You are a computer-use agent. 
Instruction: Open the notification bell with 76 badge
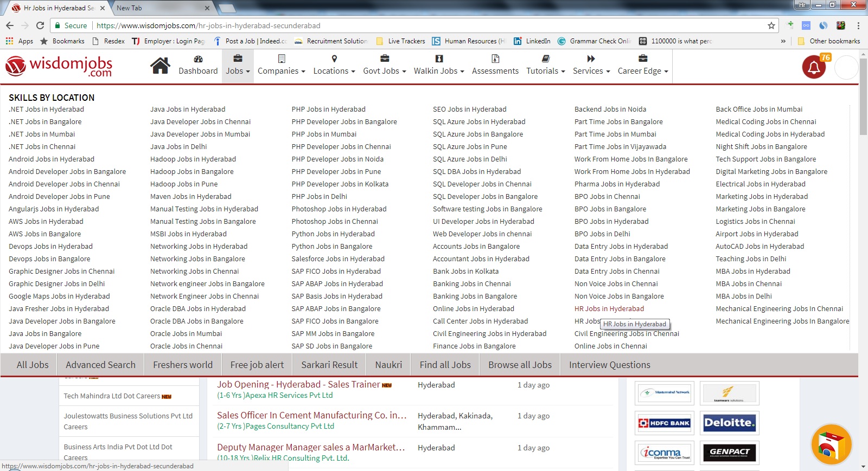(x=814, y=68)
